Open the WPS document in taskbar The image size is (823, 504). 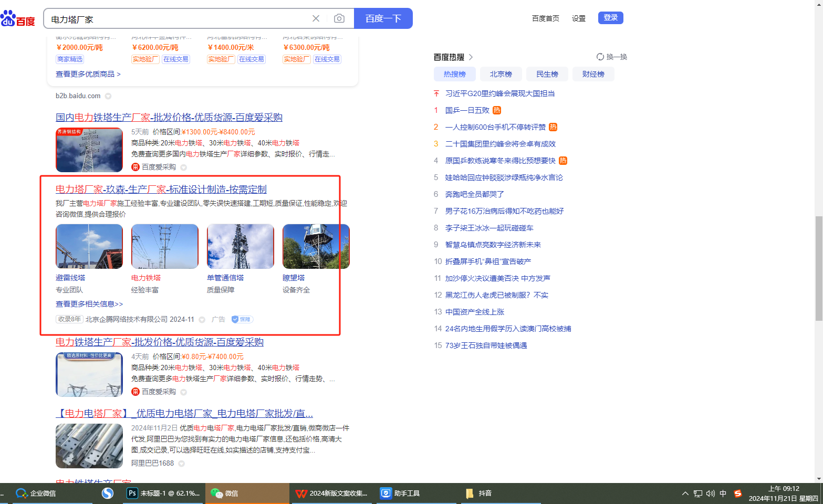331,493
